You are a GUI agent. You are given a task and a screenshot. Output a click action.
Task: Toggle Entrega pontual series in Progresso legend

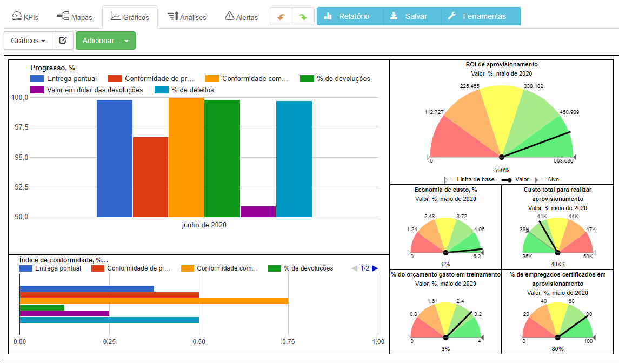[71, 78]
